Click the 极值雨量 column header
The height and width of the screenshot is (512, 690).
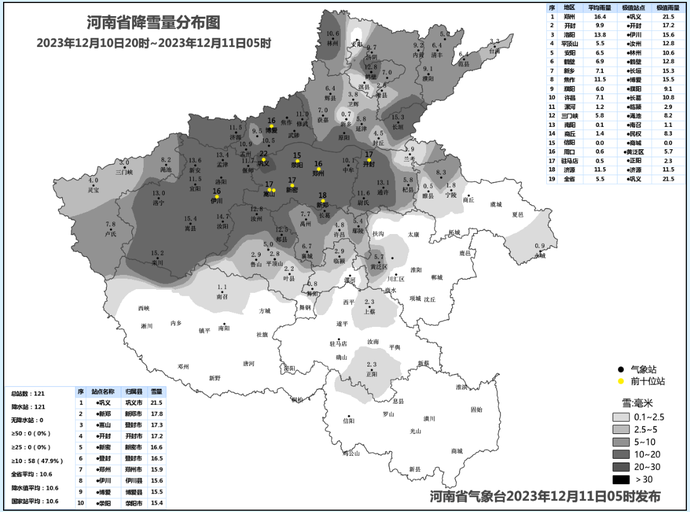pos(666,7)
